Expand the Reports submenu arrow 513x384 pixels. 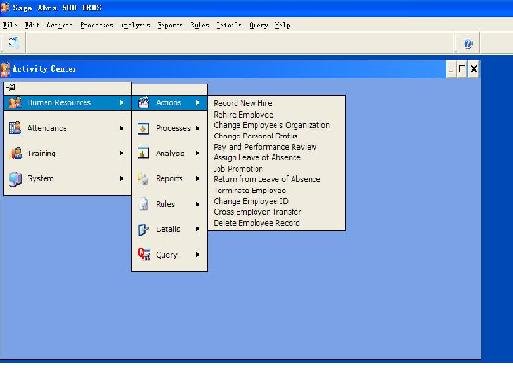tap(198, 179)
